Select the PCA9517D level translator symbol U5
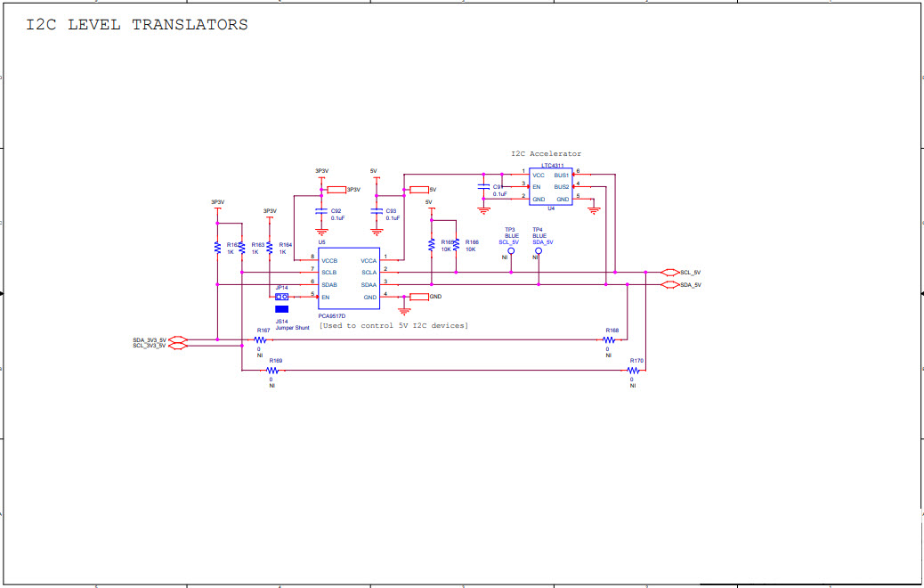The height and width of the screenshot is (588, 924). click(347, 278)
